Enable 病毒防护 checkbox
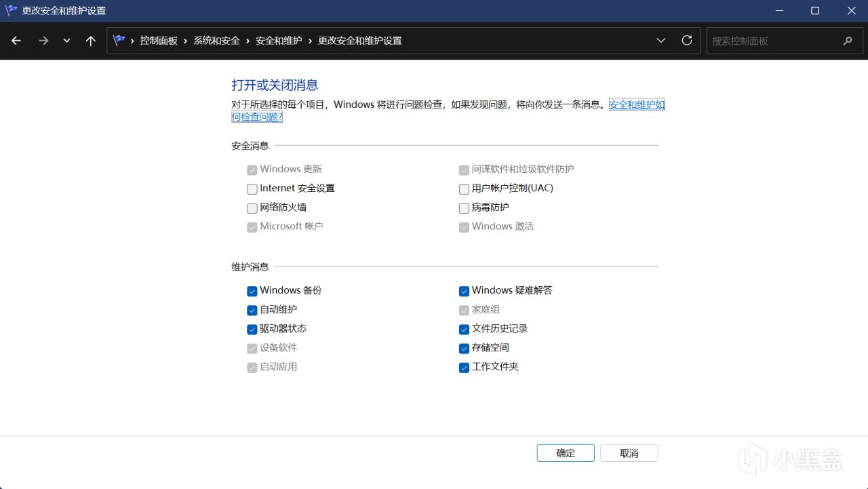 point(464,208)
